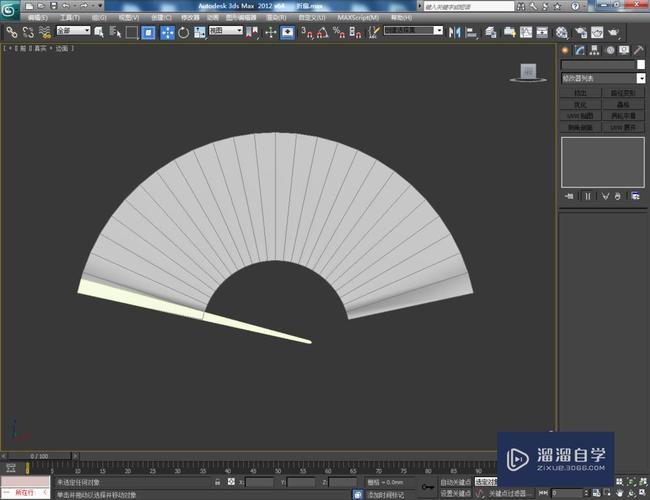Click 添加时间标记 Add Time Tag

point(386,495)
